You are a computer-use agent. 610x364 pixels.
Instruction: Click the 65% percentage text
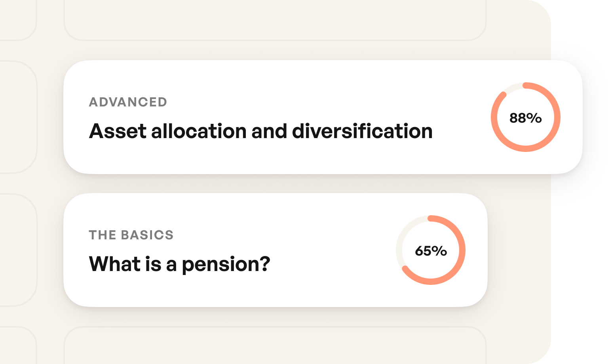coord(431,251)
